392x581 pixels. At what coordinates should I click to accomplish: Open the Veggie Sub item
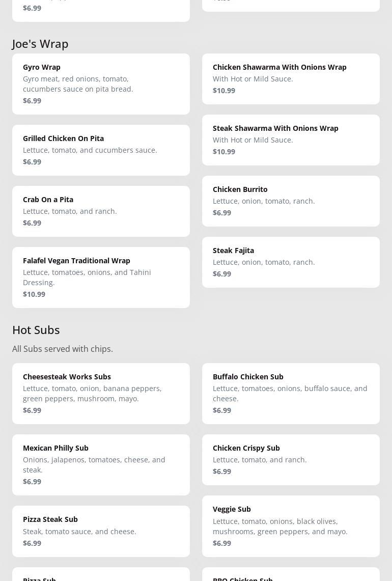[x=291, y=525]
